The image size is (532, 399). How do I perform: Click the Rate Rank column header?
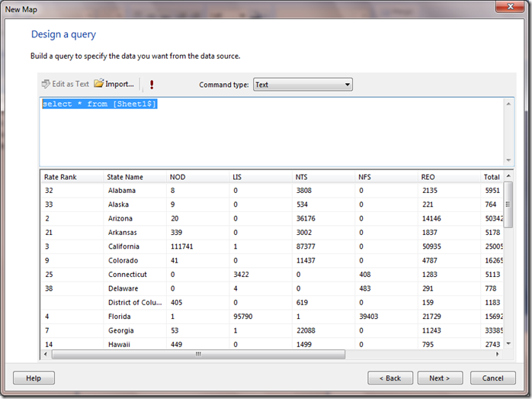(x=72, y=177)
